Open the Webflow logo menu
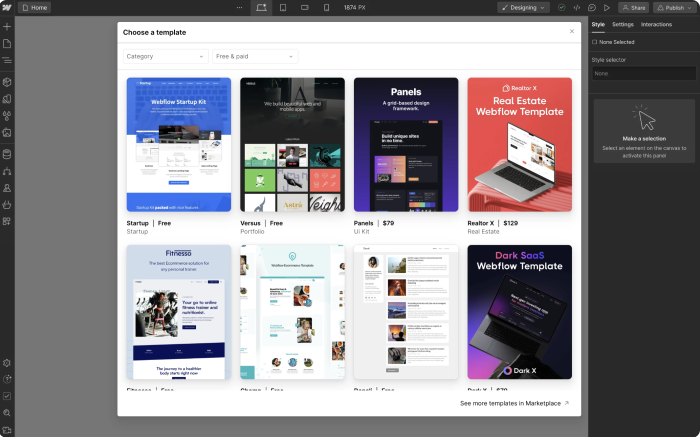The image size is (700, 437). tap(7, 8)
